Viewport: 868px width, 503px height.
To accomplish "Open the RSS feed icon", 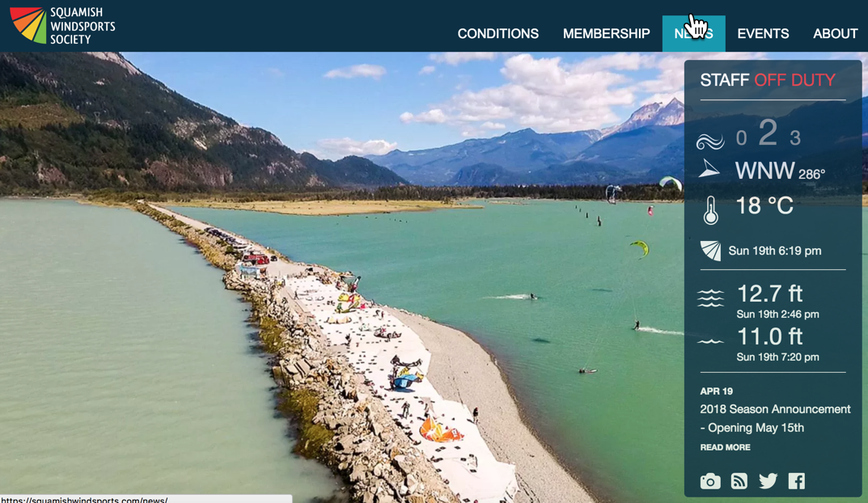I will (739, 481).
